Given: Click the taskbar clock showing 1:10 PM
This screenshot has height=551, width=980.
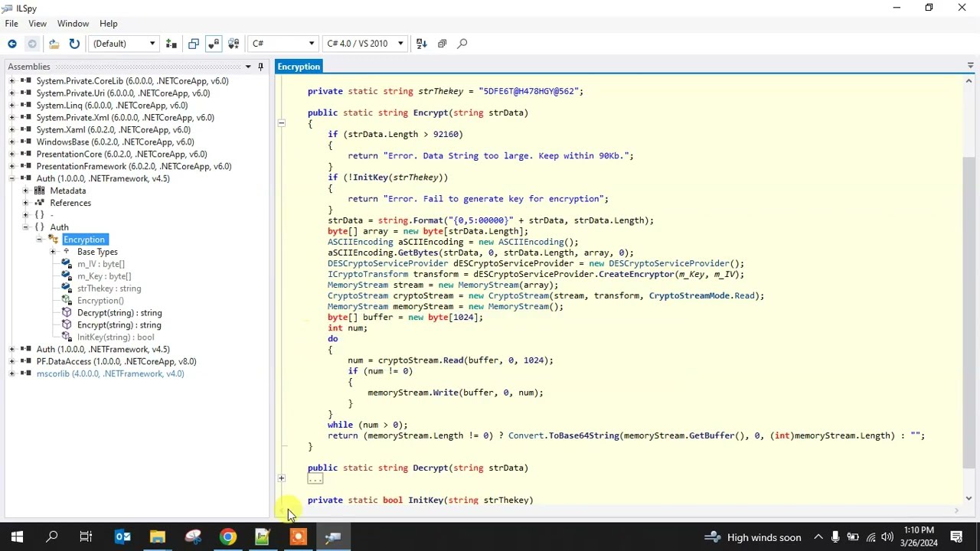Looking at the screenshot, I should pos(919,536).
